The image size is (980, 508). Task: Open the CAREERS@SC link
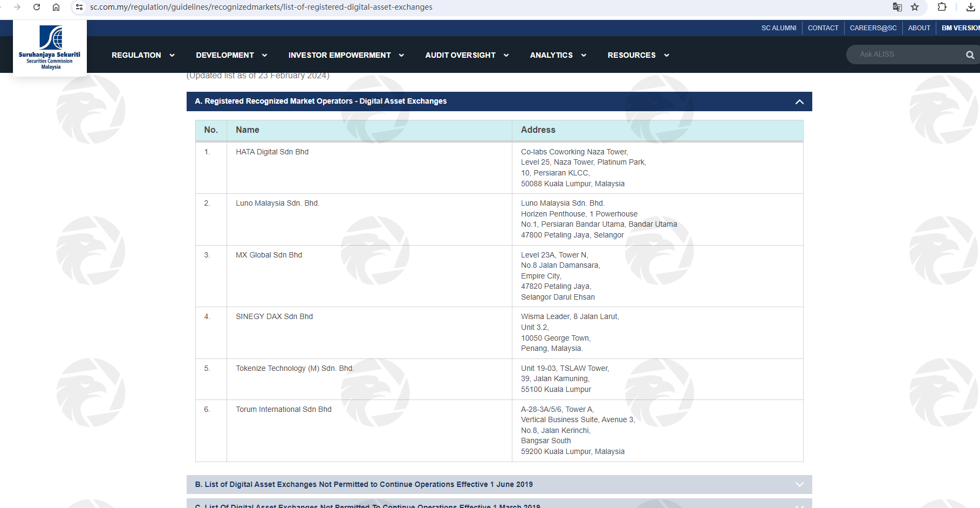873,28
